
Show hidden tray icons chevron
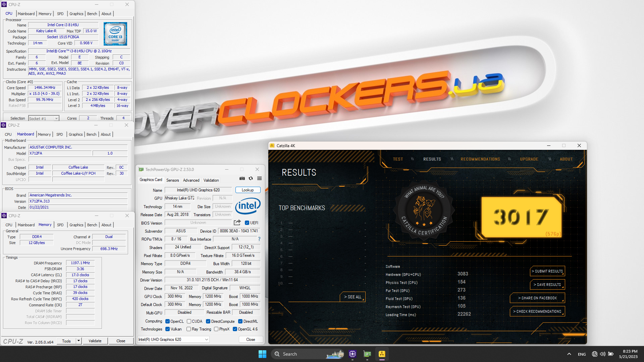tap(569, 354)
